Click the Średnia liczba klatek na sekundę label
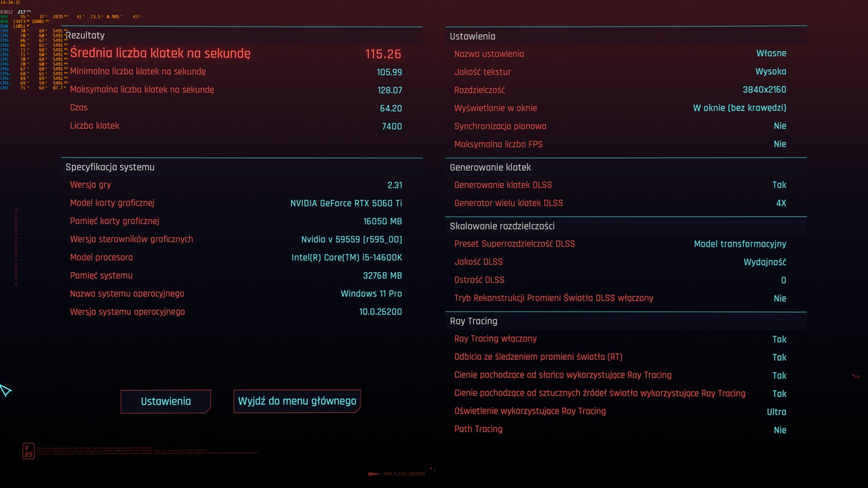This screenshot has width=868, height=488. point(161,53)
